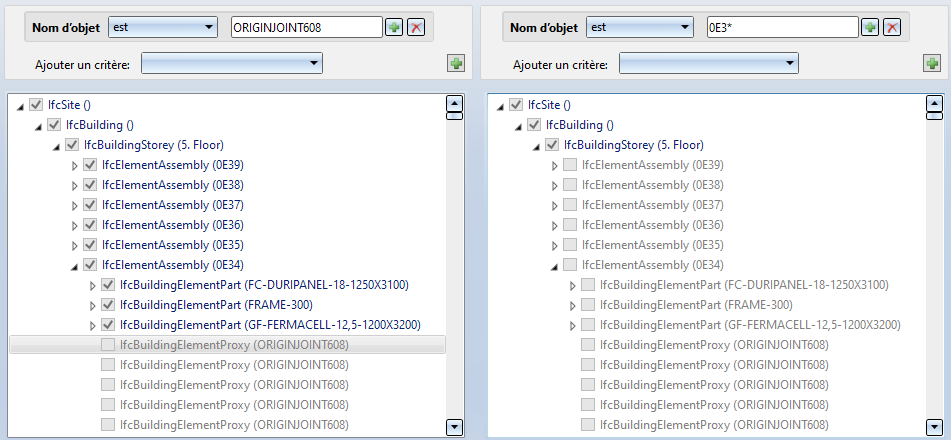951x440 pixels.
Task: Open 'Ajouter un critère' combo in ORIGINJOINT608 panel
Action: (232, 63)
